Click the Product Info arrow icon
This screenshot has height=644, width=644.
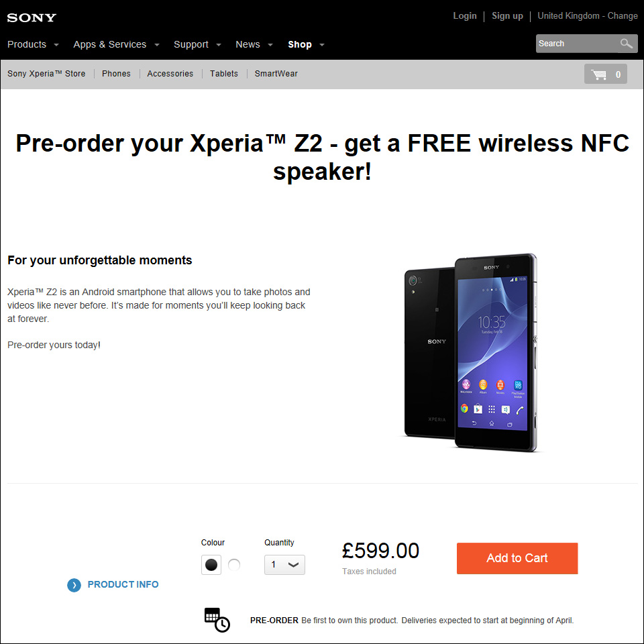coord(74,585)
